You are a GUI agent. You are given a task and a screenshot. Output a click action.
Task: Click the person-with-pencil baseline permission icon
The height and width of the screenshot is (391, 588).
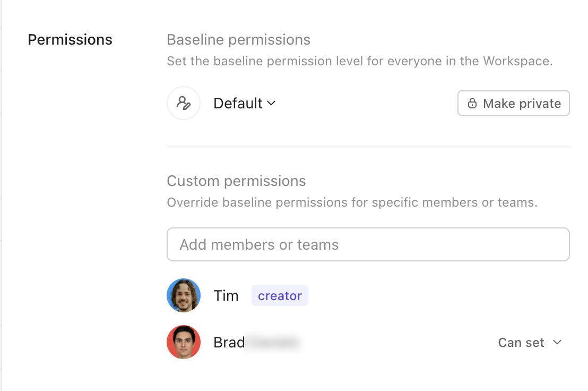(184, 103)
